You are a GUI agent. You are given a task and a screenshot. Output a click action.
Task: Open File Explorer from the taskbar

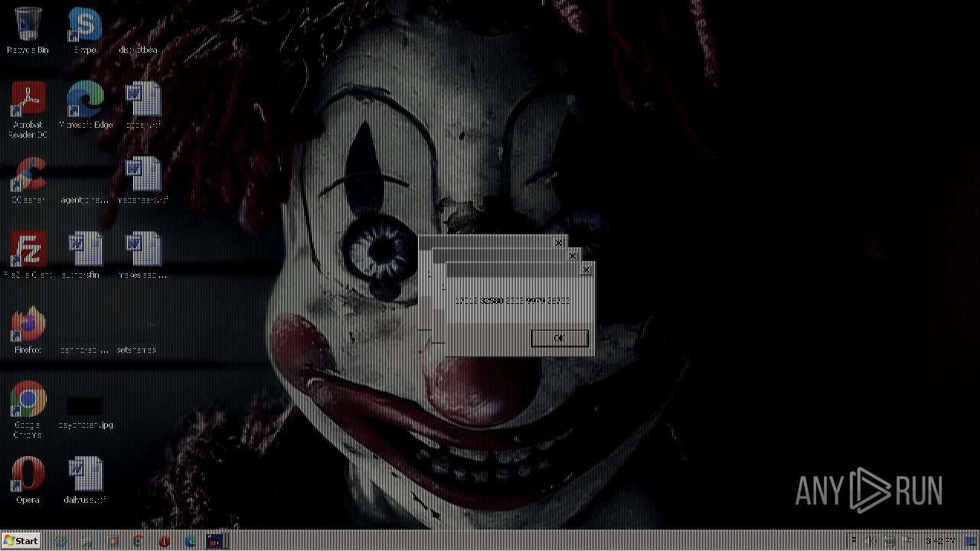[x=87, y=541]
